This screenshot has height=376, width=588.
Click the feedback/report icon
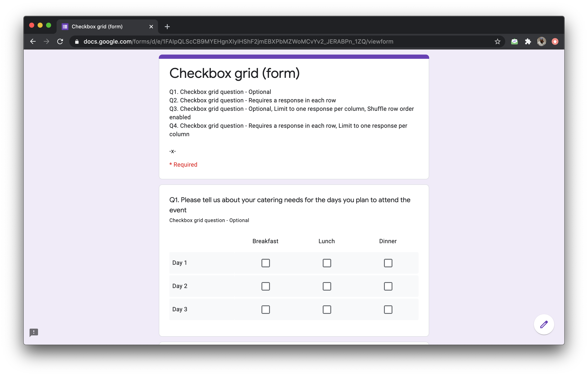tap(34, 332)
